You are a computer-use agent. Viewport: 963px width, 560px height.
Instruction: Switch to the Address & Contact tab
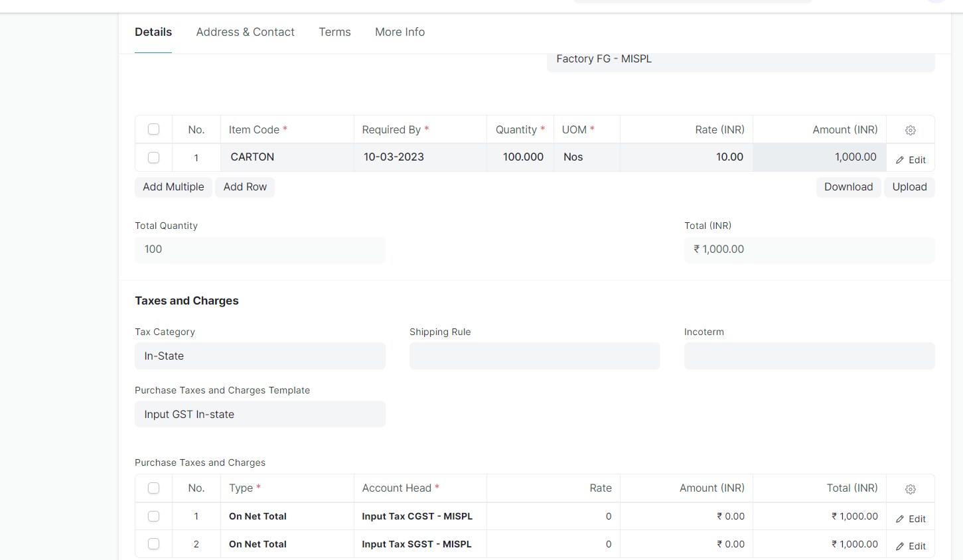coord(245,32)
